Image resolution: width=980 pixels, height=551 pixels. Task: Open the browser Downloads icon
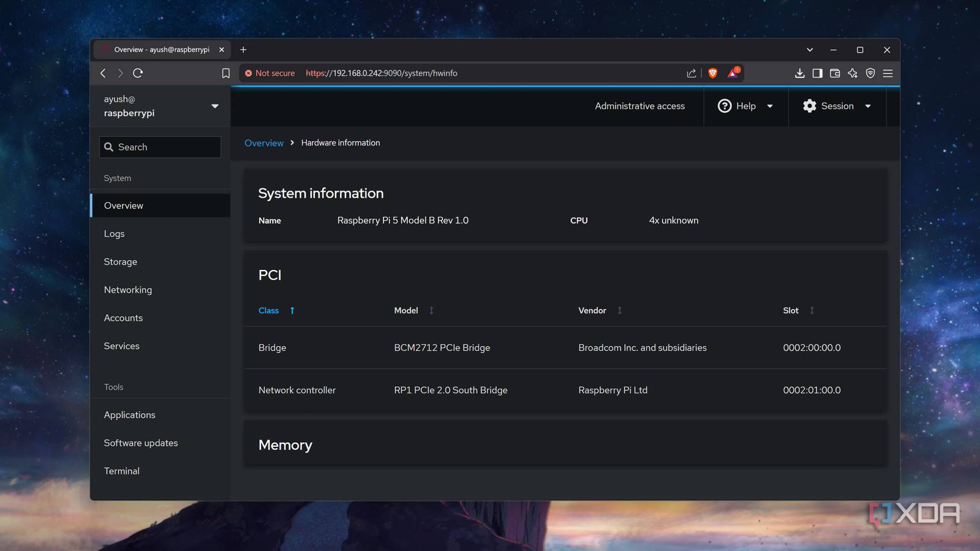(800, 73)
